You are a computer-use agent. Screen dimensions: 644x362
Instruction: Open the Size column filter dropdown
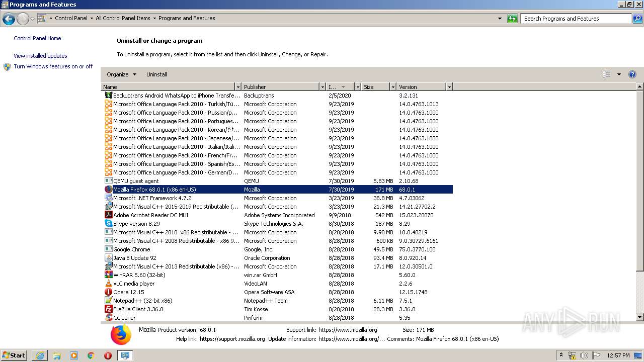[x=393, y=87]
